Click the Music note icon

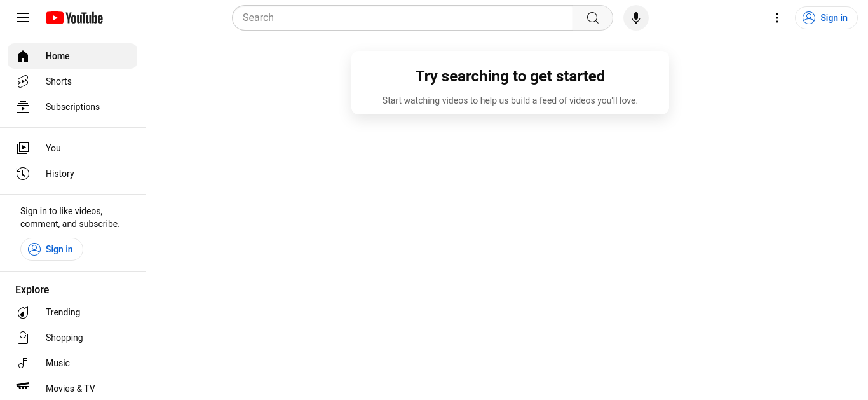[x=23, y=363]
